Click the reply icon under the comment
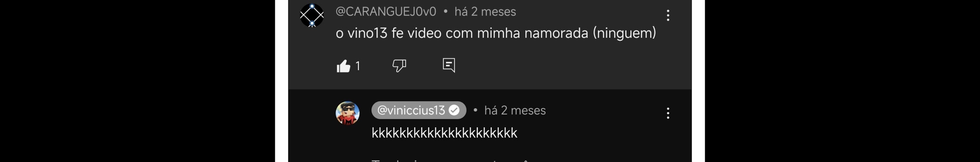 449,65
